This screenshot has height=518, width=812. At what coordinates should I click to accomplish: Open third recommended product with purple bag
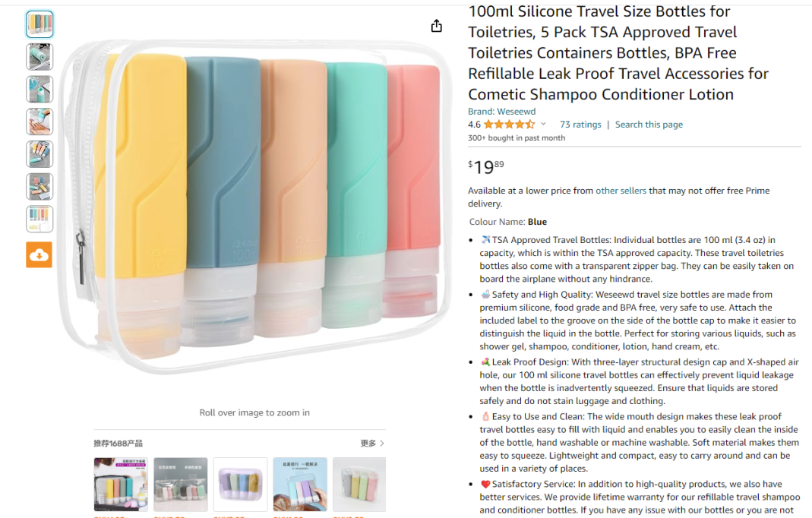coord(240,485)
